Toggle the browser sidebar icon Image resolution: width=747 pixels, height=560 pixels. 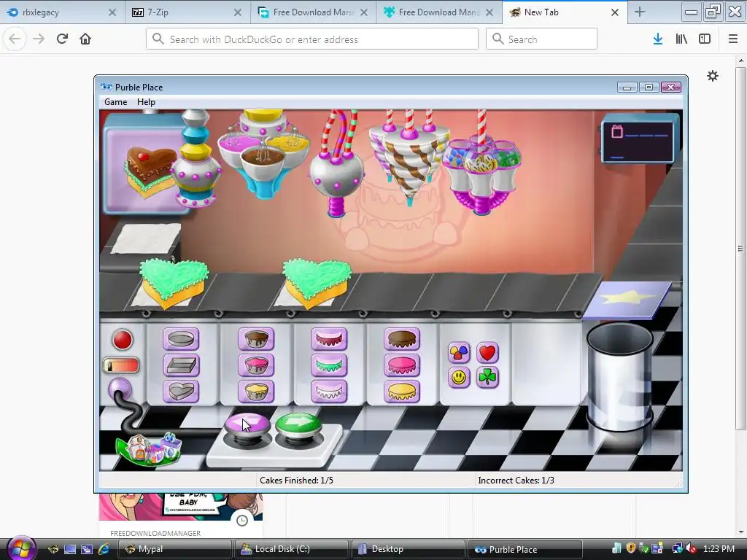[705, 39]
